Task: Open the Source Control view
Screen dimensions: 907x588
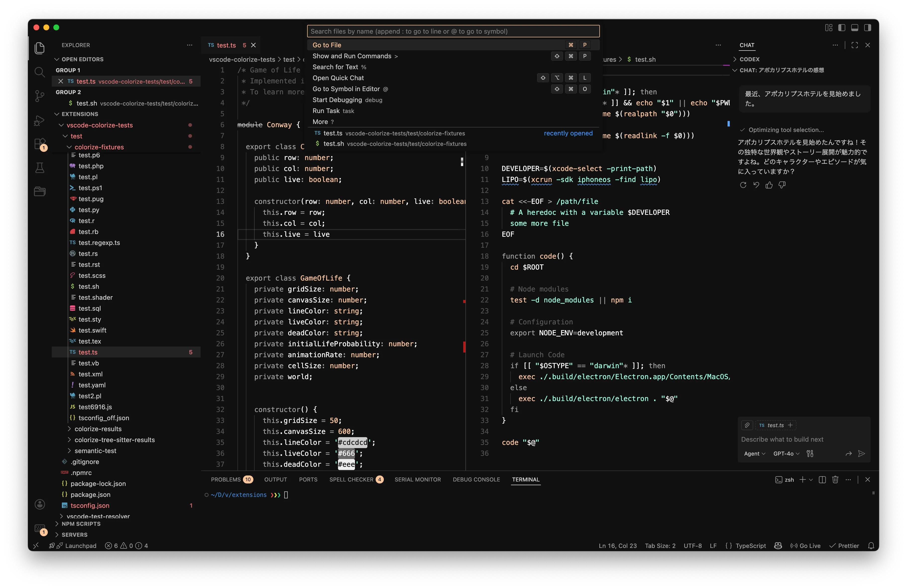Action: tap(40, 95)
